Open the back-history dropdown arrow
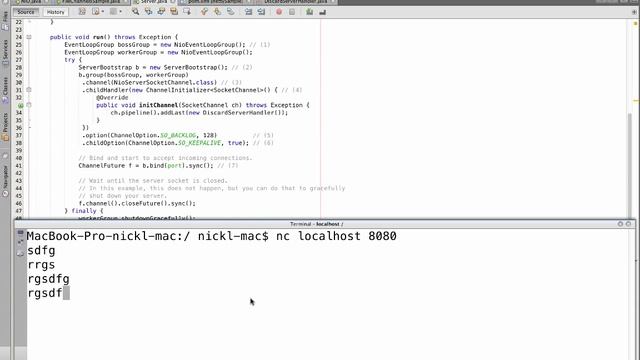This screenshot has height=360, width=640. [102, 12]
